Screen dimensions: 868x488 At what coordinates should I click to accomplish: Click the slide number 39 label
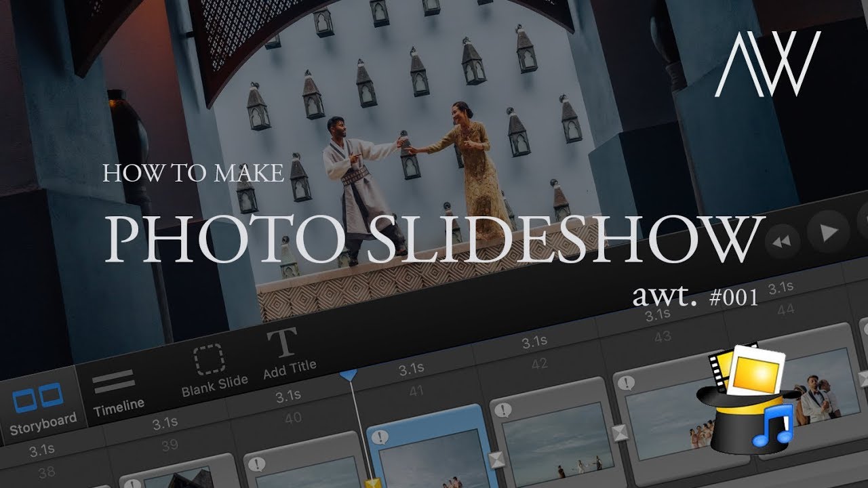(170, 445)
